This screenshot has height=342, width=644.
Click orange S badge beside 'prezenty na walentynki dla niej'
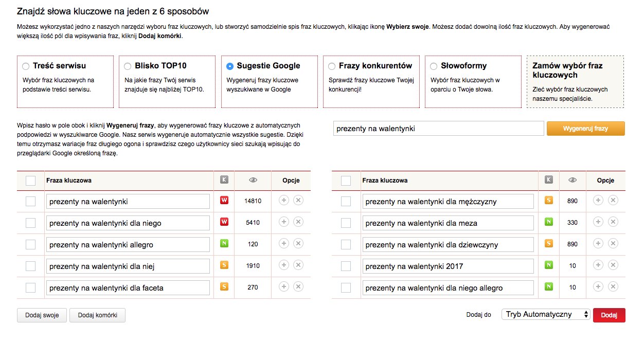pos(224,265)
